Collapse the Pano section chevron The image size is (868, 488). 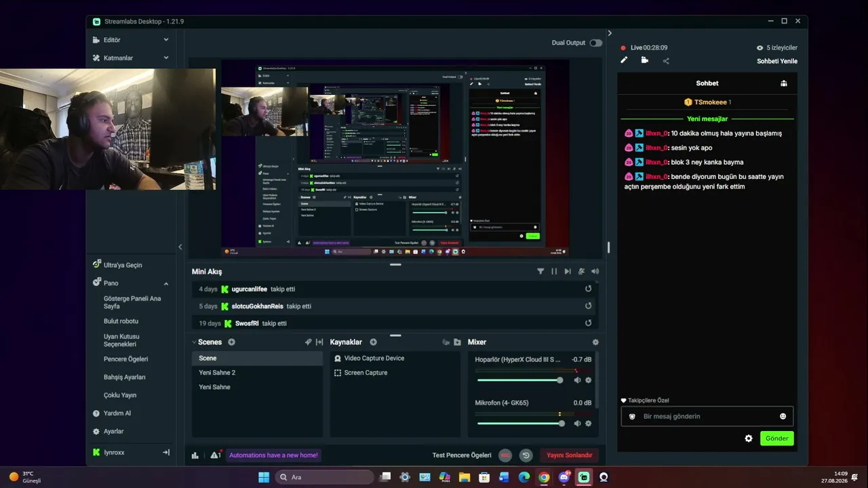(166, 283)
